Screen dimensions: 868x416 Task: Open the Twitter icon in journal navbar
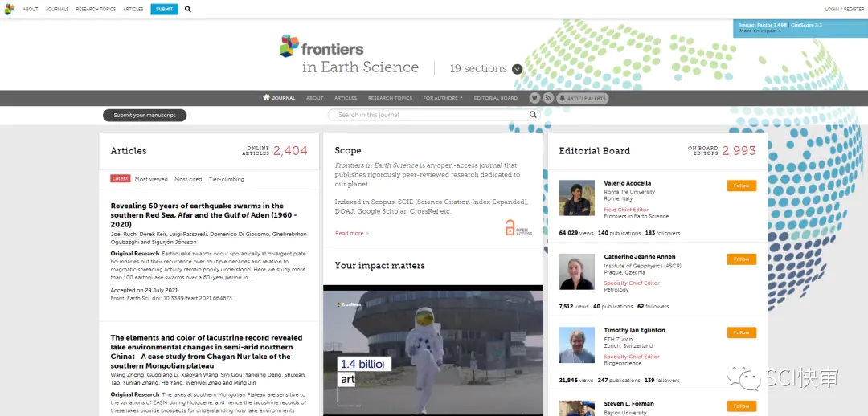pyautogui.click(x=534, y=98)
